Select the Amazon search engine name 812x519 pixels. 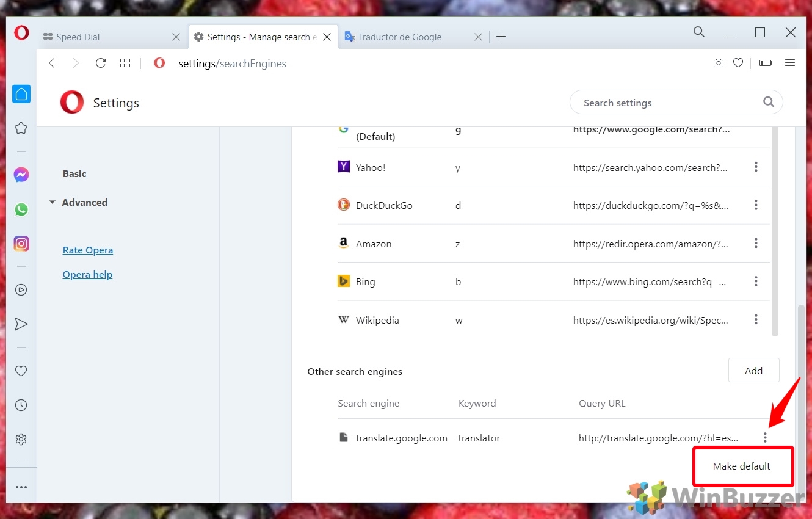[374, 244]
